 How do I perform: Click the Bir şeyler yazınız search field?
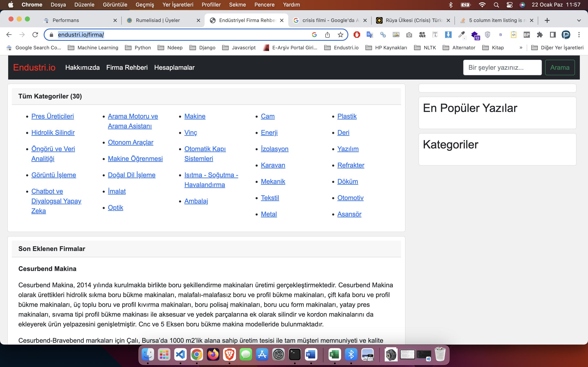[502, 67]
